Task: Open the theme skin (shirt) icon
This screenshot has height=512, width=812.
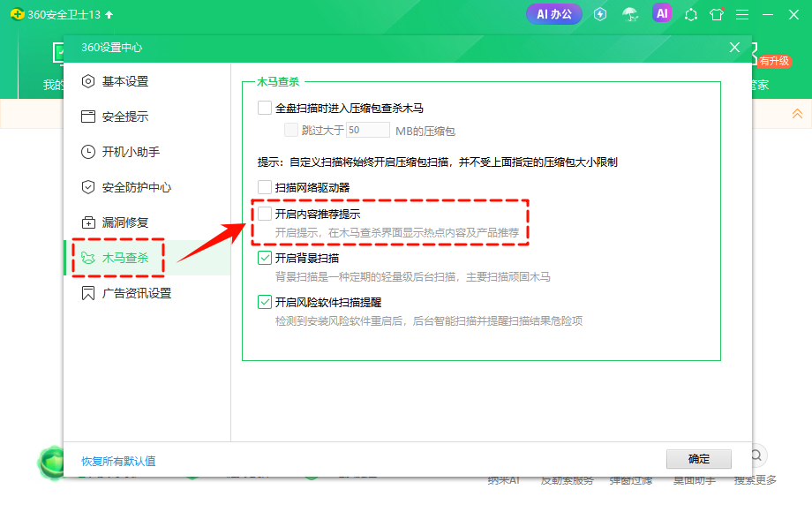Action: (x=717, y=13)
